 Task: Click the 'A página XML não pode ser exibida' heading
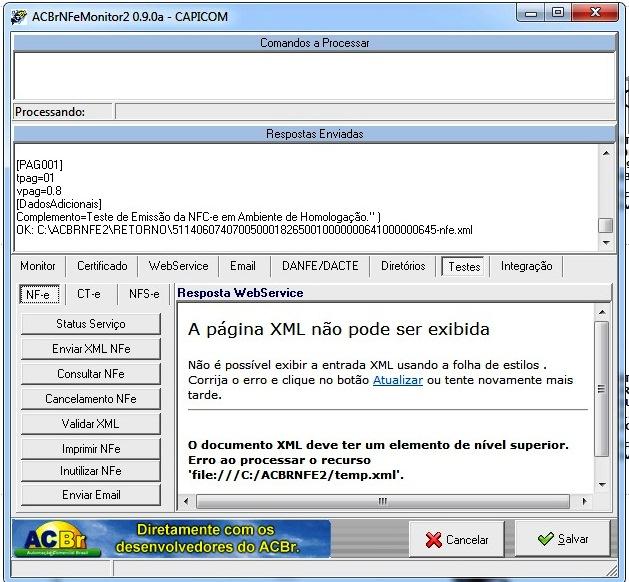click(339, 329)
